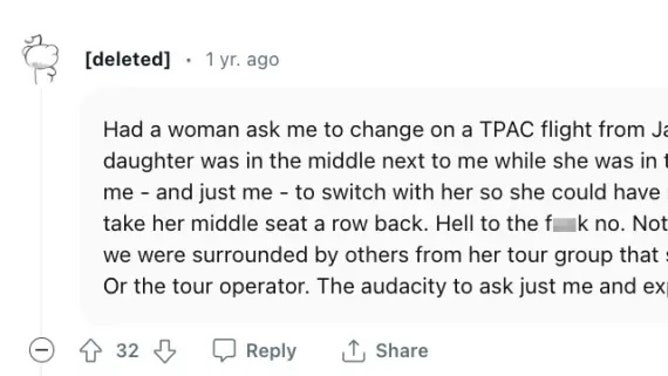Click the line starting "take her middle seat"
This screenshot has width=668, height=376.
[x=385, y=224]
